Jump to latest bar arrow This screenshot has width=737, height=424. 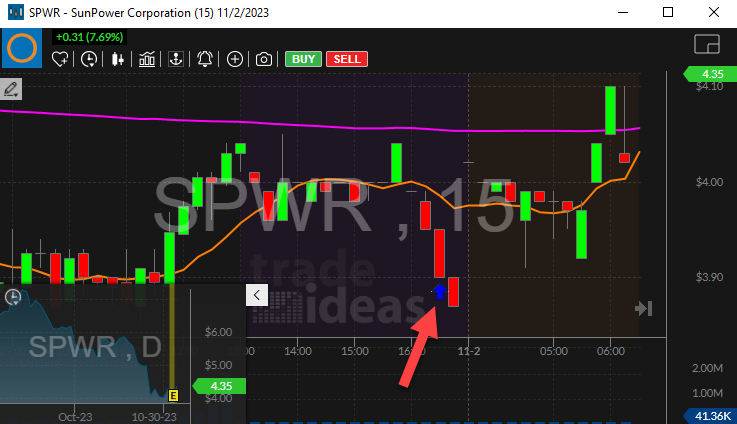coord(644,309)
